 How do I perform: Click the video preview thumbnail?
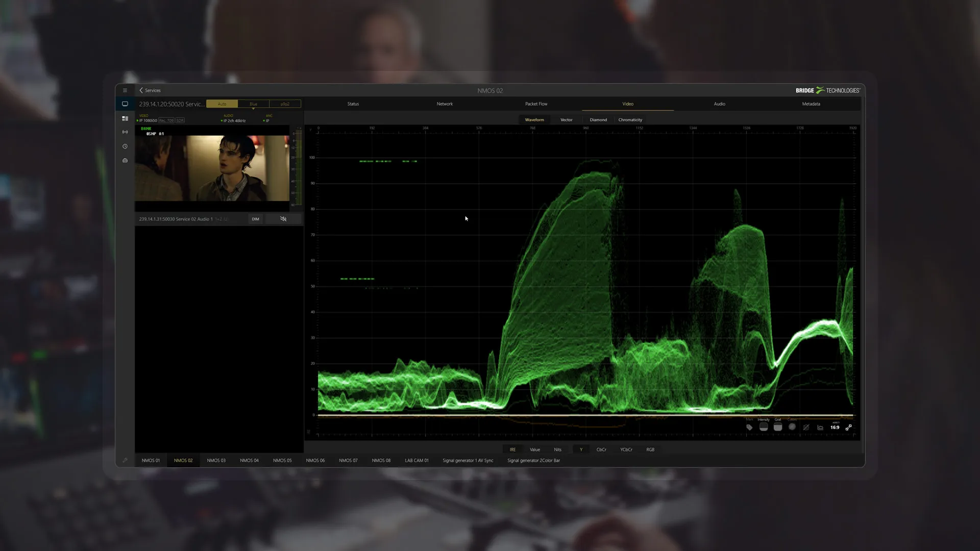point(212,168)
